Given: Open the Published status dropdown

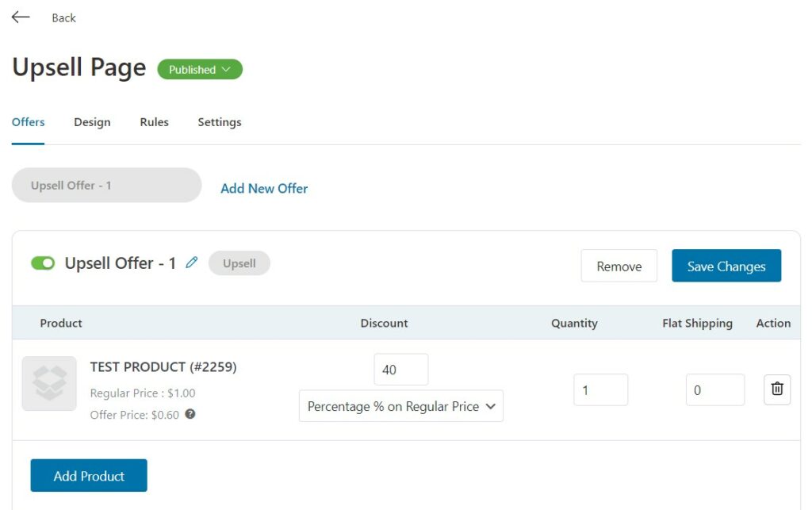Looking at the screenshot, I should click(200, 69).
